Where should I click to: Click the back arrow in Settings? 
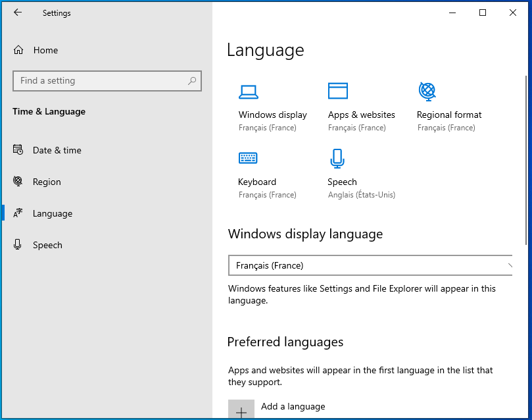pyautogui.click(x=18, y=13)
